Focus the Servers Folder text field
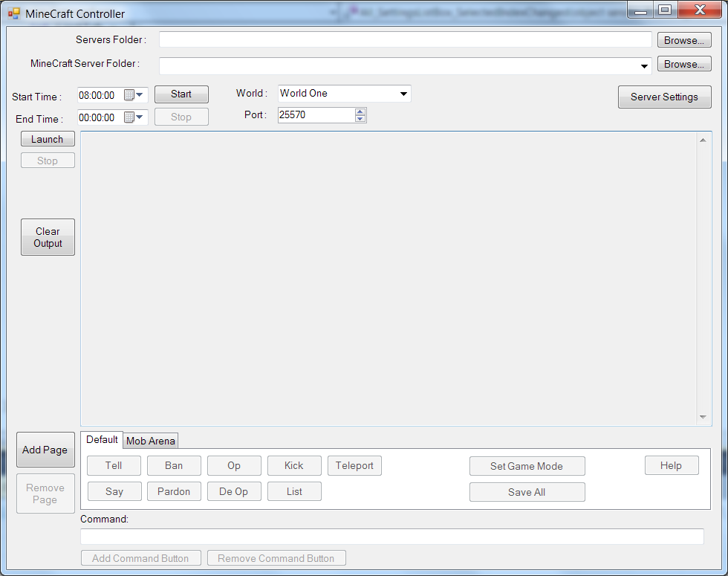Viewport: 728px width, 576px height. 406,39
